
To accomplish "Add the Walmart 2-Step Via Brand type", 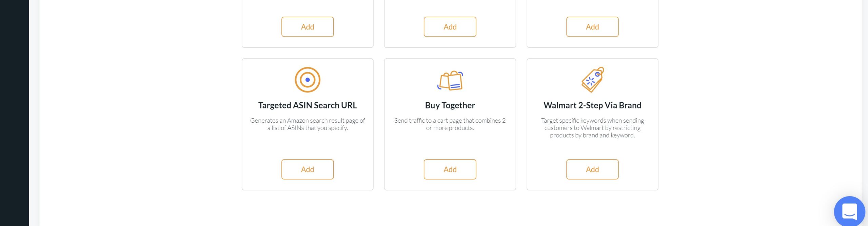I will 592,169.
